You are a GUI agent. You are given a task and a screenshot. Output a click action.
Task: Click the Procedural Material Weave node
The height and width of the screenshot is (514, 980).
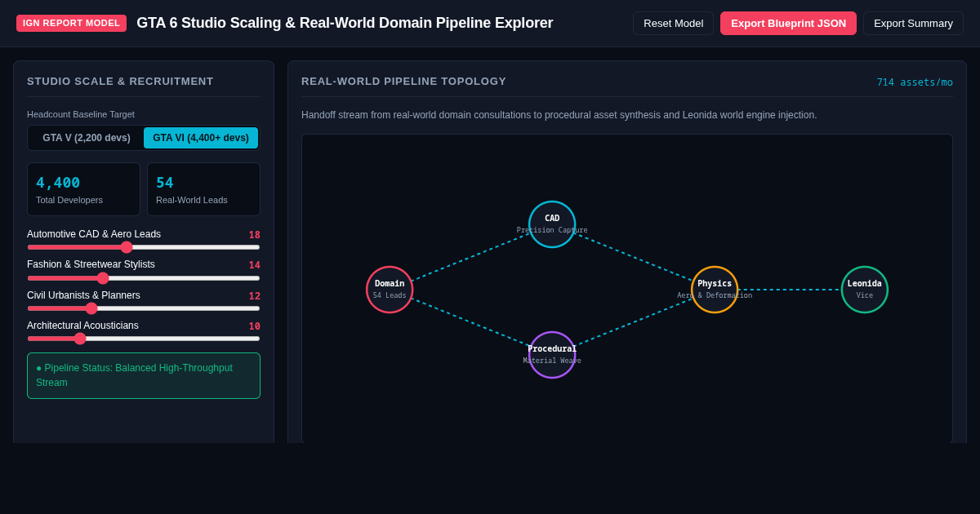(552, 355)
